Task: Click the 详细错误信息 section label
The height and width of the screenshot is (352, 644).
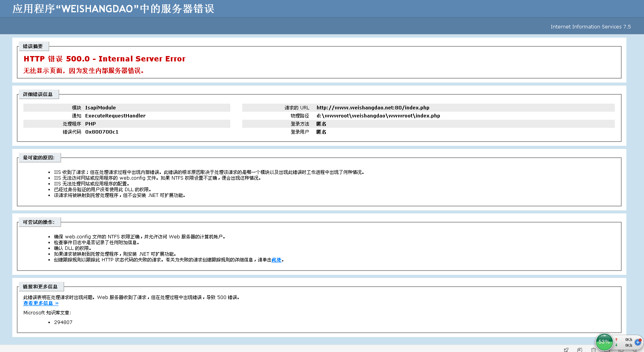Action: pyautogui.click(x=38, y=94)
